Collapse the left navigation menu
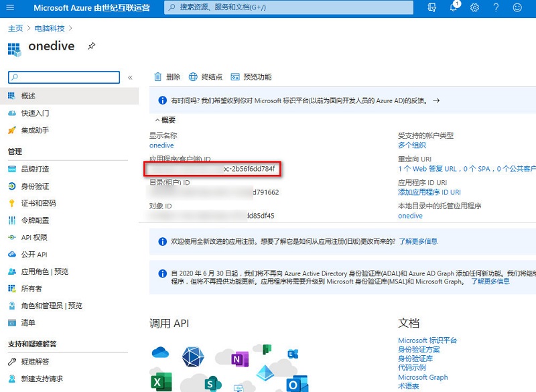The width and height of the screenshot is (536, 392). click(130, 77)
